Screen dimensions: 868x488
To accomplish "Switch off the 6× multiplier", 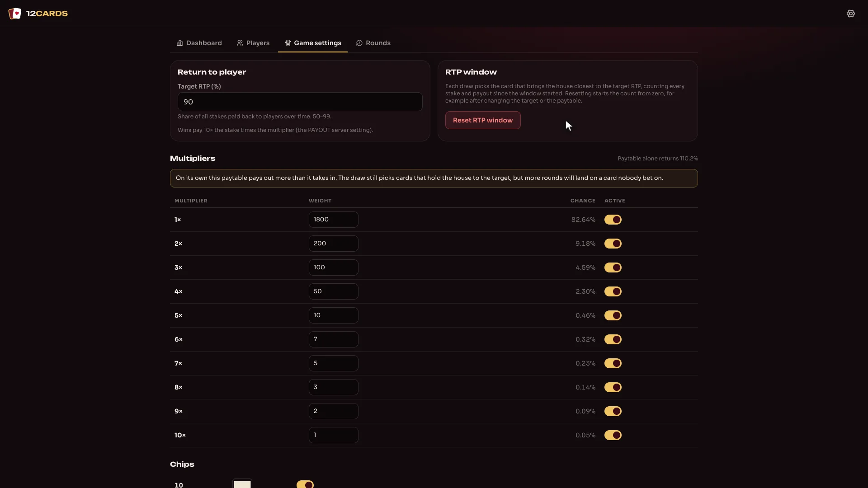I will 613,339.
